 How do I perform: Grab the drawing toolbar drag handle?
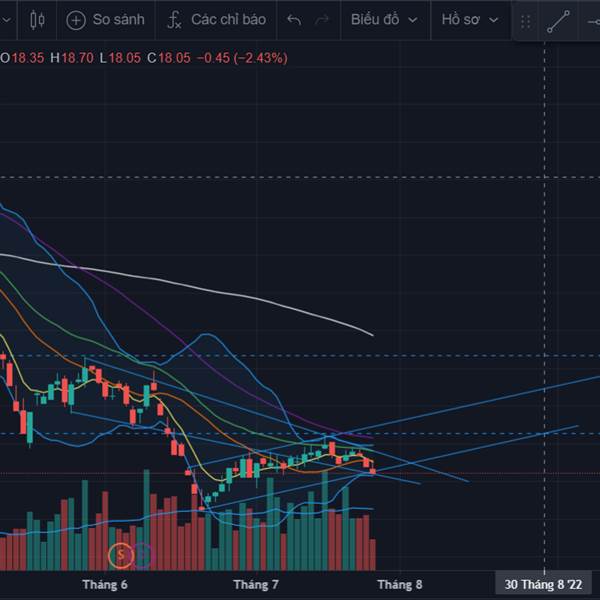click(525, 22)
